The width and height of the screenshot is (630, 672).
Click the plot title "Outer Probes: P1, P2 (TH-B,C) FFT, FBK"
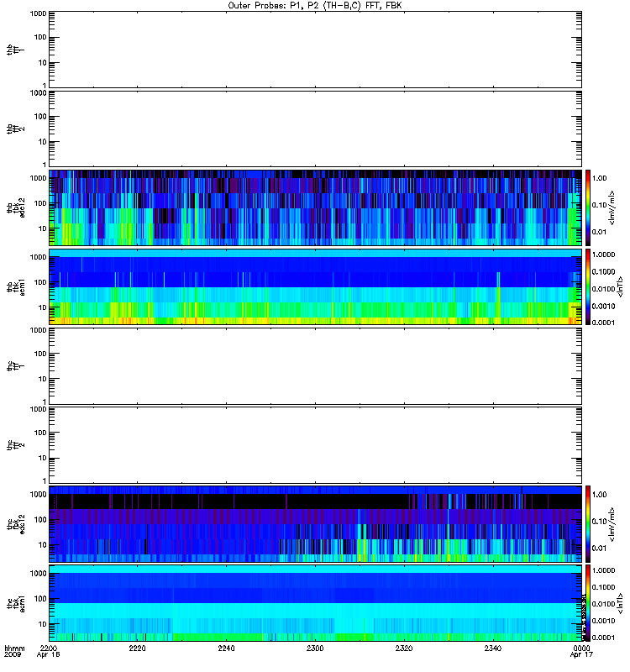(x=315, y=6)
